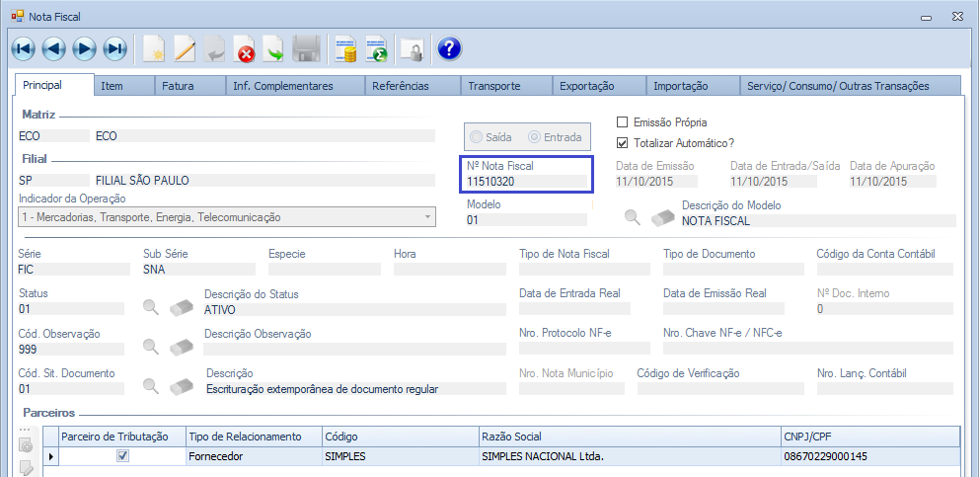This screenshot has height=477, width=980.
Task: Go to the next record
Action: 84,48
